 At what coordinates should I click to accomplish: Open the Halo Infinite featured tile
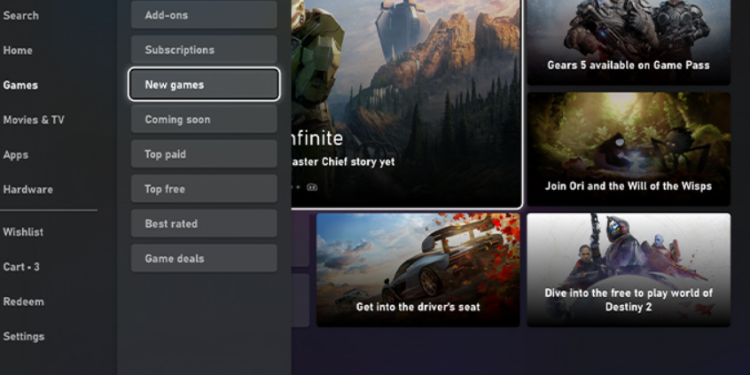pos(406,103)
